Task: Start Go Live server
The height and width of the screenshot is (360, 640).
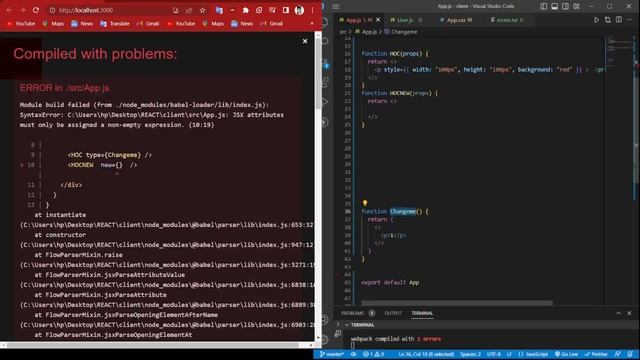Action: (567, 354)
